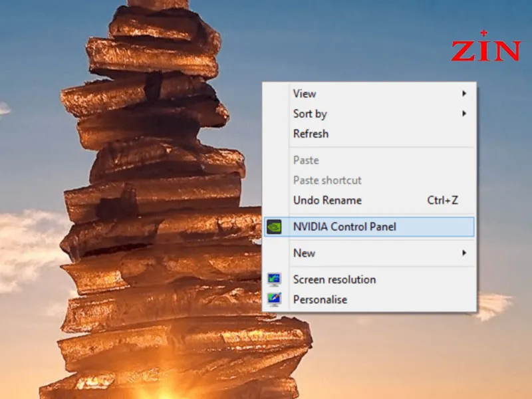
Task: Click the disabled Paste shortcut entry
Action: tap(327, 180)
